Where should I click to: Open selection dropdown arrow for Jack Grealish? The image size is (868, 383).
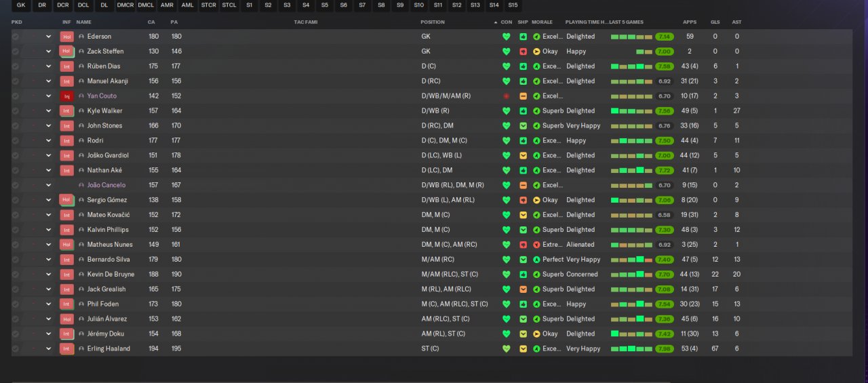(x=49, y=289)
